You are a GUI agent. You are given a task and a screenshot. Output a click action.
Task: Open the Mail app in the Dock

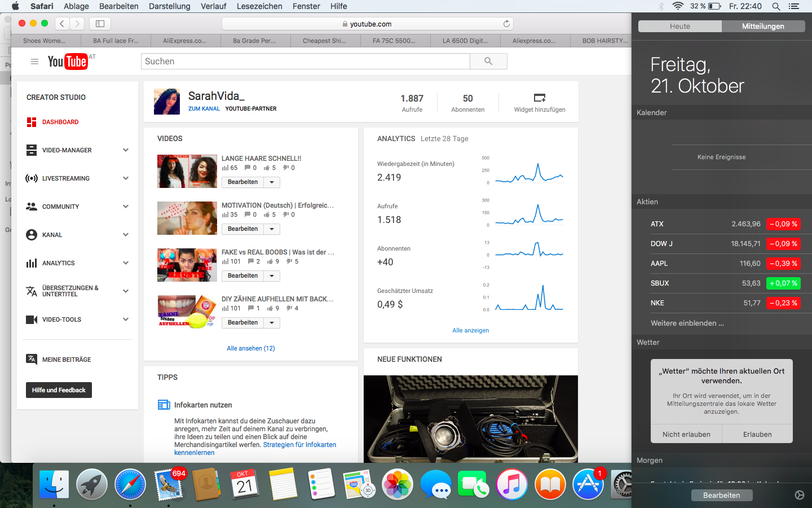coord(168,485)
